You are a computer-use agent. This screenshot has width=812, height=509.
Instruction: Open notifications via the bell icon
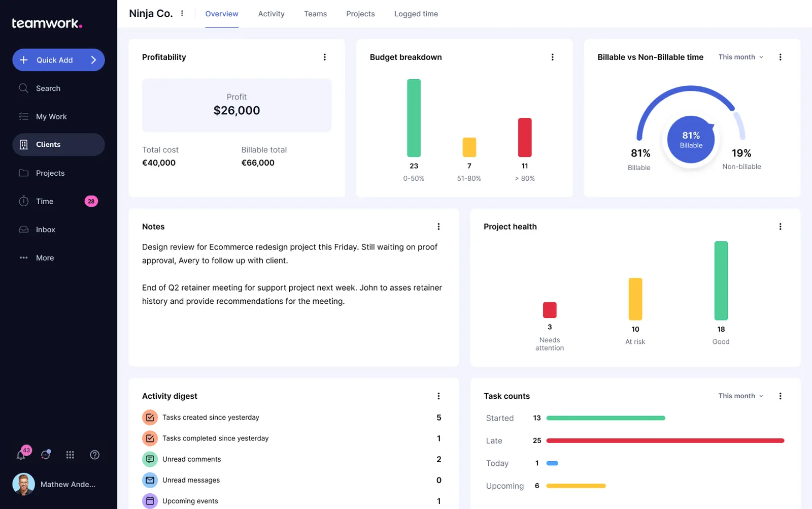click(x=20, y=455)
